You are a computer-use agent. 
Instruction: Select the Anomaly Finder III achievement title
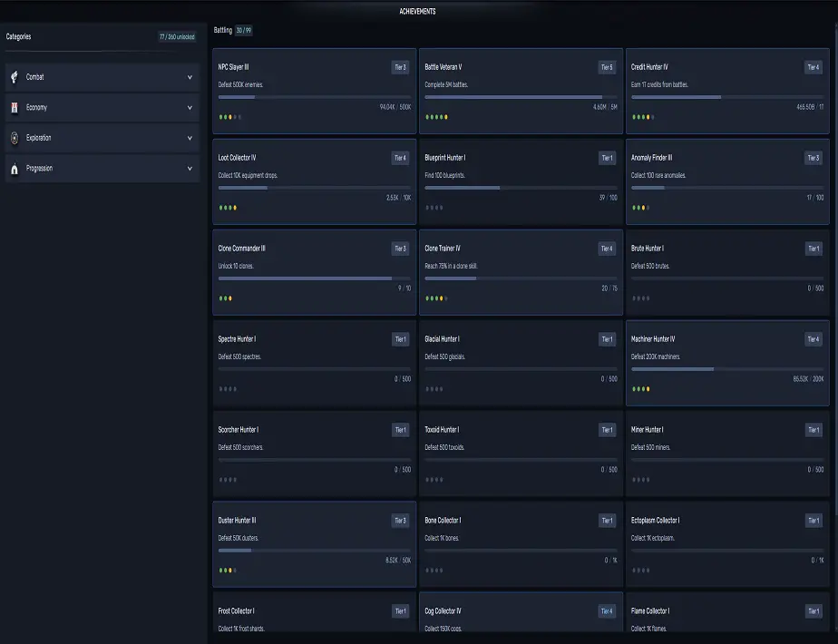coord(651,158)
